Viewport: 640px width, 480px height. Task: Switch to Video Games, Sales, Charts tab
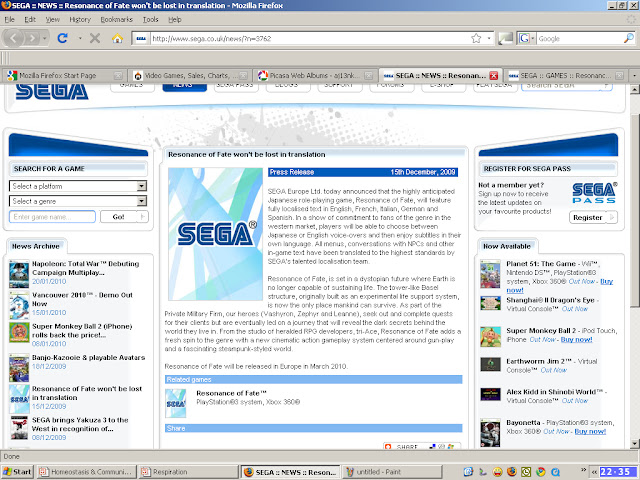[190, 76]
